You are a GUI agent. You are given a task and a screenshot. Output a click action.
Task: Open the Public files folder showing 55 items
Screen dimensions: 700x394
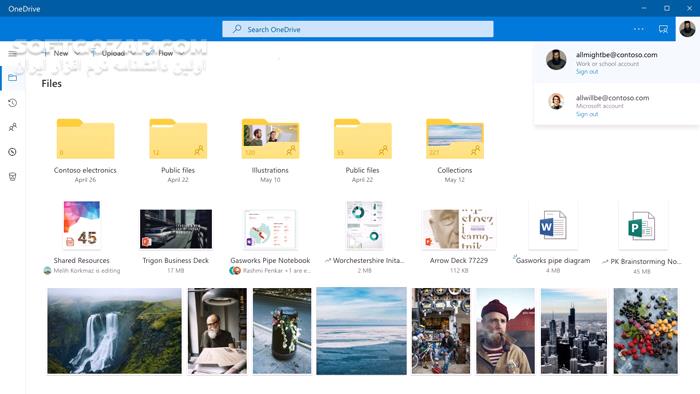(362, 139)
